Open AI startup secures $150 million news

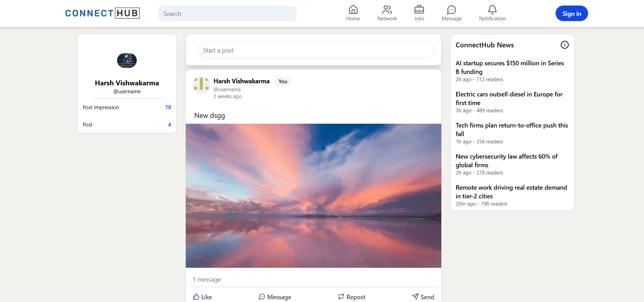click(510, 67)
